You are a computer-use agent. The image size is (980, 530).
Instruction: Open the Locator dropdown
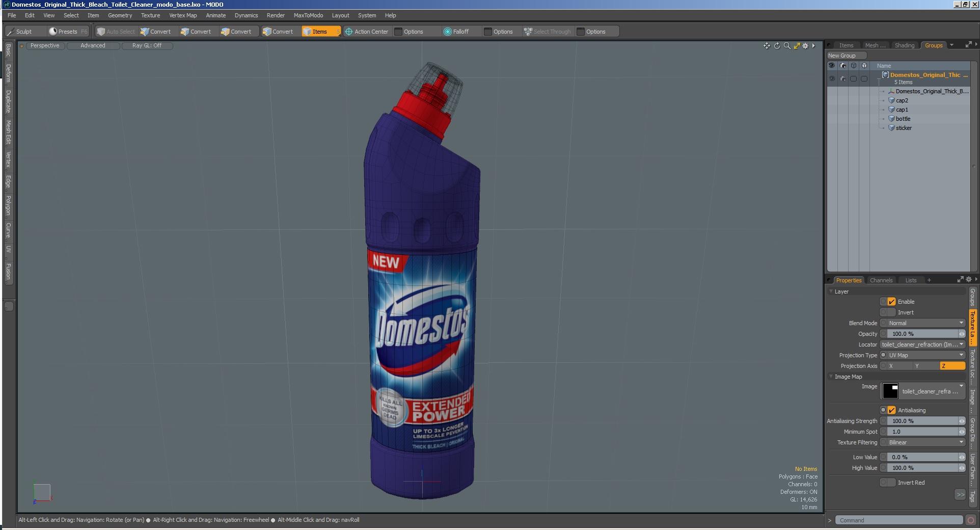click(922, 344)
